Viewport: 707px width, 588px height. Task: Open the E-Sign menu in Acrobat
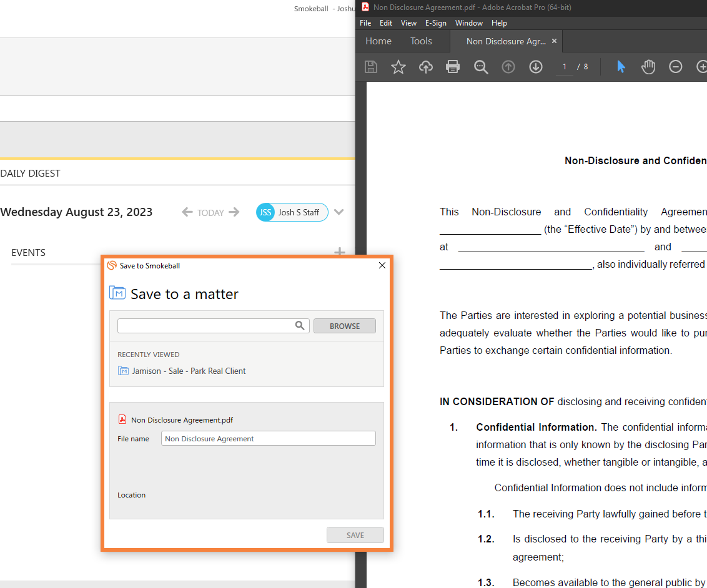[435, 23]
